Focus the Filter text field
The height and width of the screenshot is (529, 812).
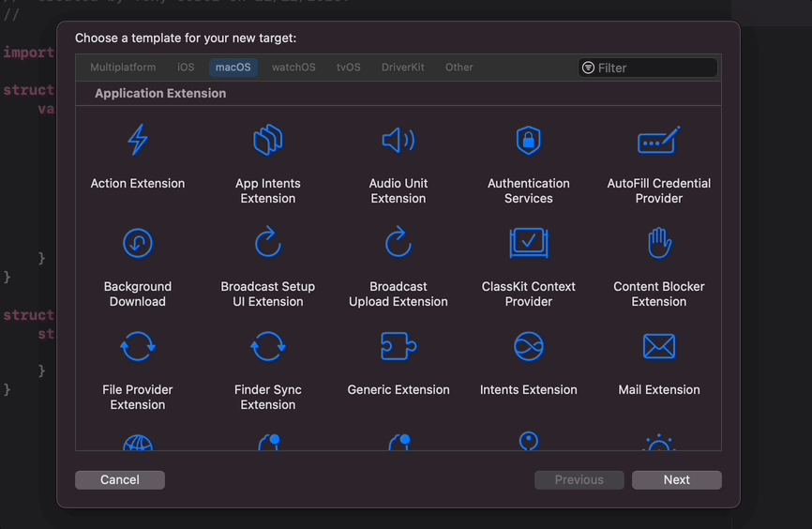point(648,68)
